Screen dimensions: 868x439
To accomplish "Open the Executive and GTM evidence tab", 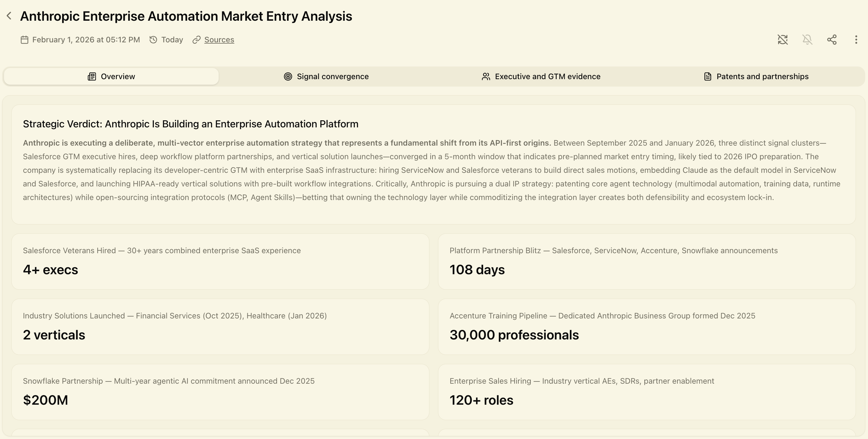I will tap(541, 77).
